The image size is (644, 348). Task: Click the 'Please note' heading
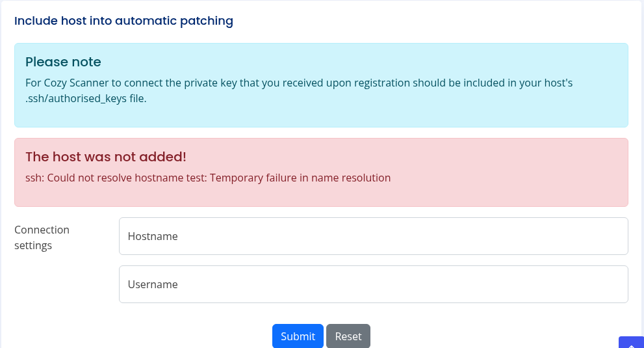click(x=63, y=62)
